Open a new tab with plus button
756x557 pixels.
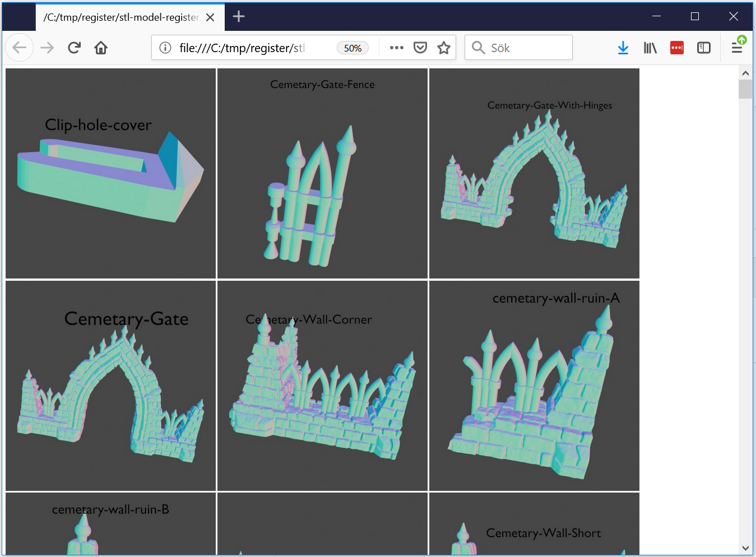[x=239, y=16]
